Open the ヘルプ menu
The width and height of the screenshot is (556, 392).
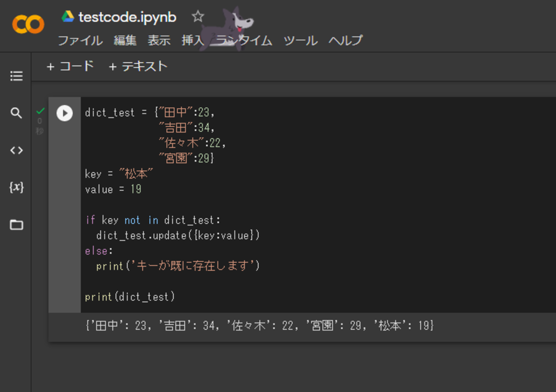tap(346, 40)
